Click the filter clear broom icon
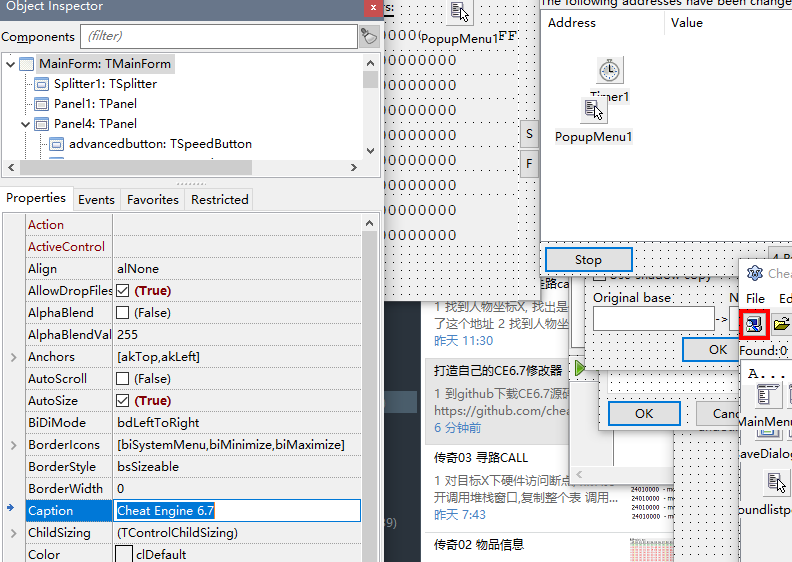 [x=369, y=36]
